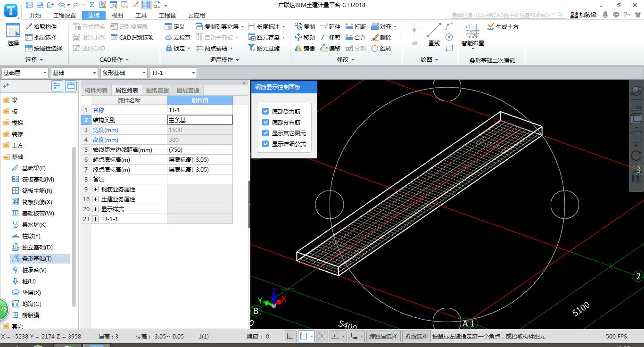
Task: Click the search box at top right
Action: 508,15
